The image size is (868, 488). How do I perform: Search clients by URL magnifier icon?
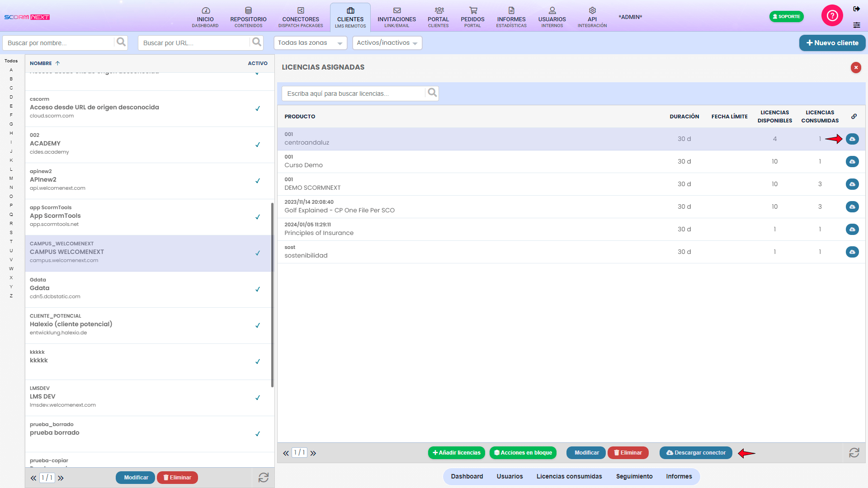(x=257, y=42)
